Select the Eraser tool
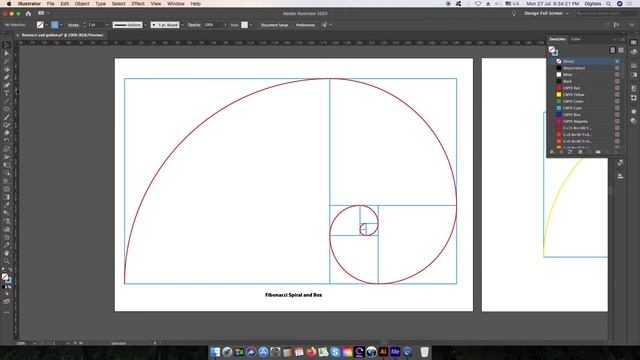The height and width of the screenshot is (360, 640). pyautogui.click(x=7, y=133)
